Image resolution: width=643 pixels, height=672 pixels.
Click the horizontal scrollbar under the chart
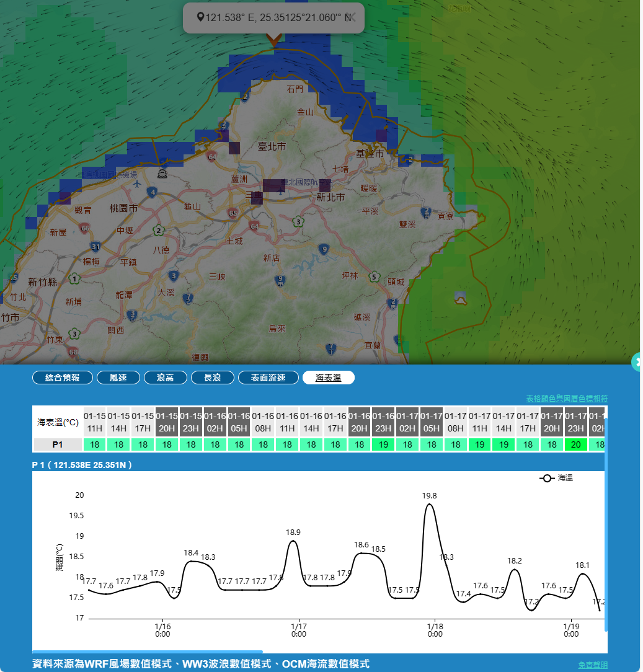coord(148,652)
